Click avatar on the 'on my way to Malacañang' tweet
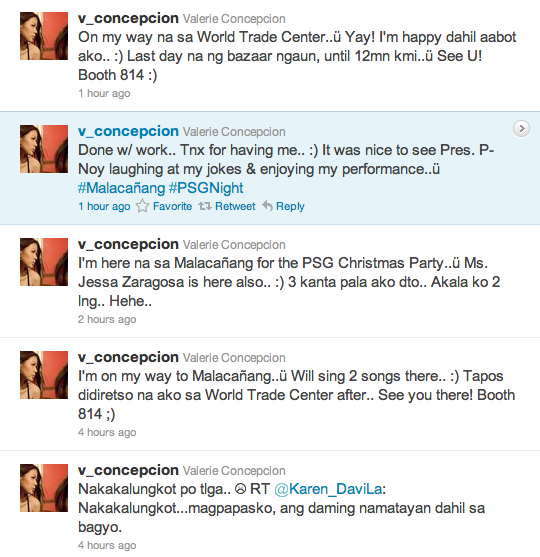The height and width of the screenshot is (557, 540). pyautogui.click(x=44, y=375)
